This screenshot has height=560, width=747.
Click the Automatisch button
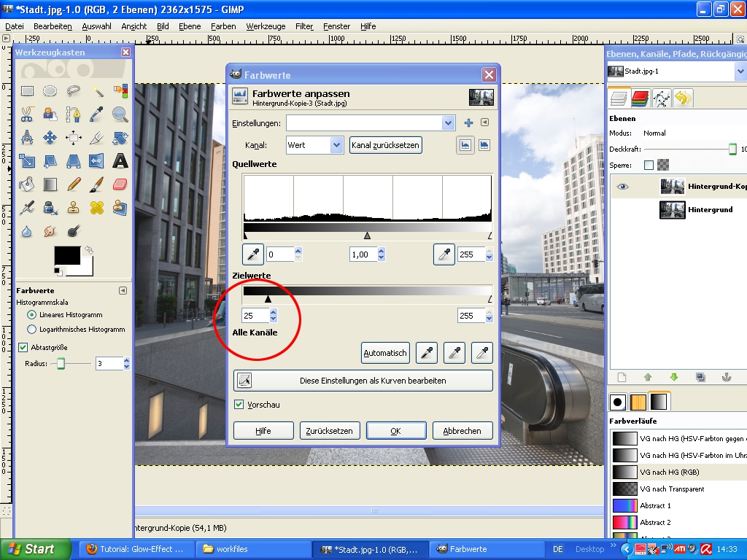tap(385, 353)
